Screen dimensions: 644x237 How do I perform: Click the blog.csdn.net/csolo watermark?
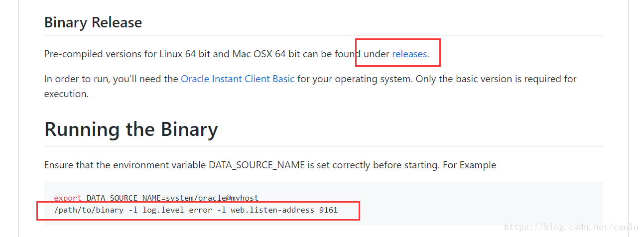(x=571, y=227)
